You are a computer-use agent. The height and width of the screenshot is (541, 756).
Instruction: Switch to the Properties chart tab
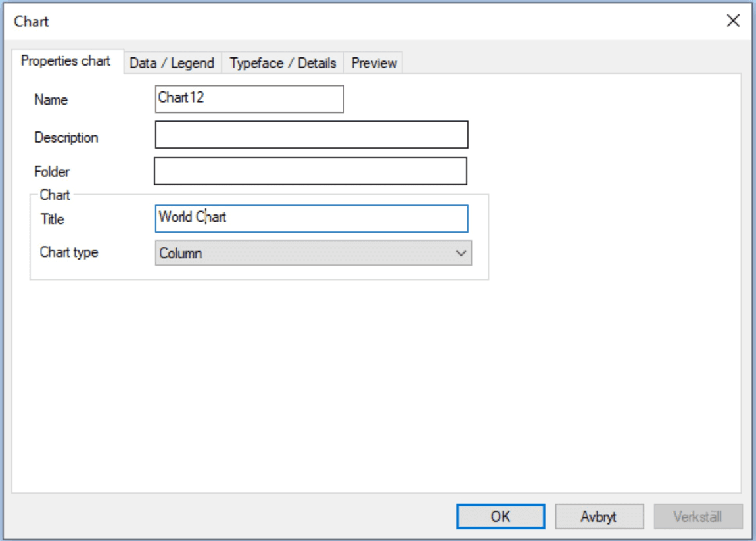(68, 63)
